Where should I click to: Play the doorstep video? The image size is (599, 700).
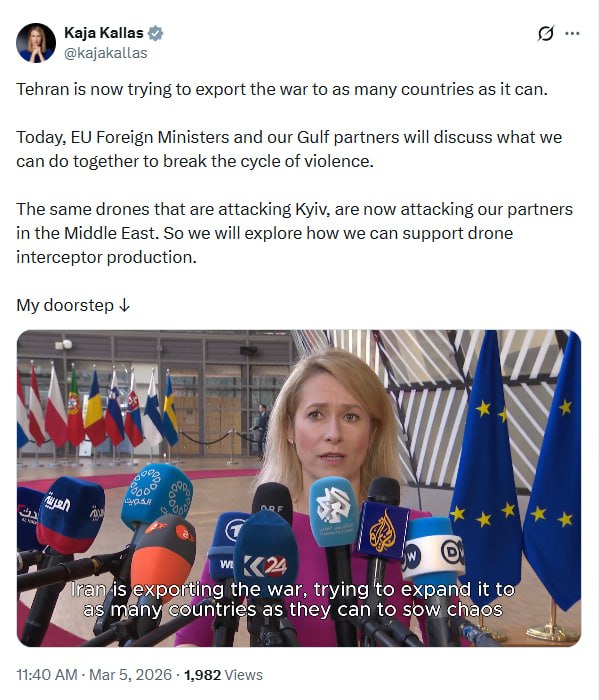coord(299,488)
